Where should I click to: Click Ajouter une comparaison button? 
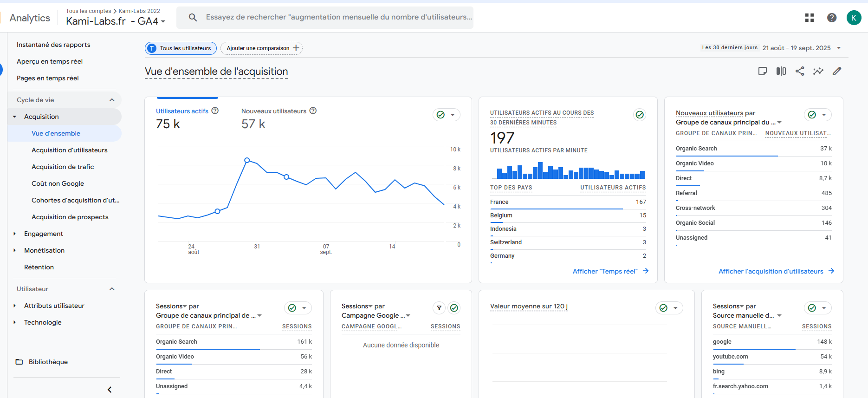262,48
